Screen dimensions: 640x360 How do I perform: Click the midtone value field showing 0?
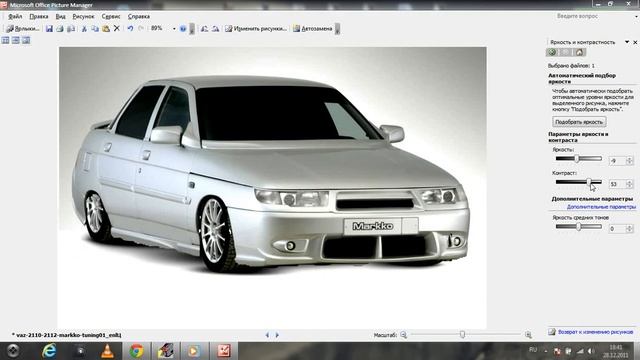click(616, 229)
